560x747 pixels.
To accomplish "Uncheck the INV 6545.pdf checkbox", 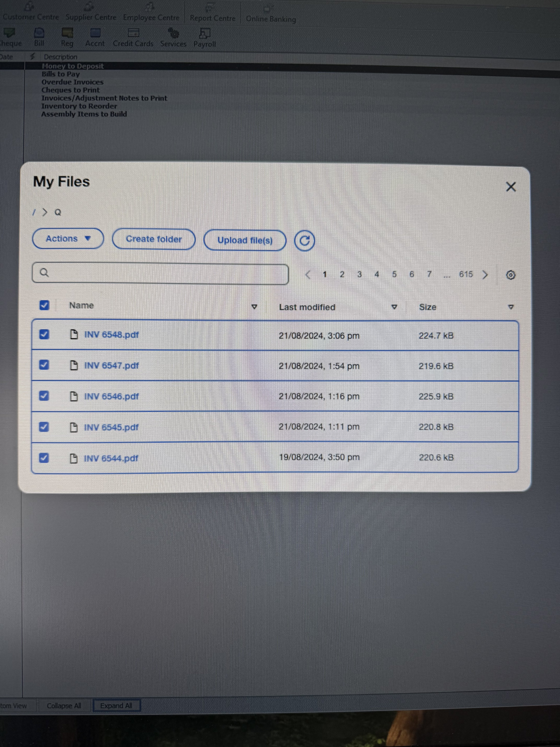I will [x=44, y=427].
